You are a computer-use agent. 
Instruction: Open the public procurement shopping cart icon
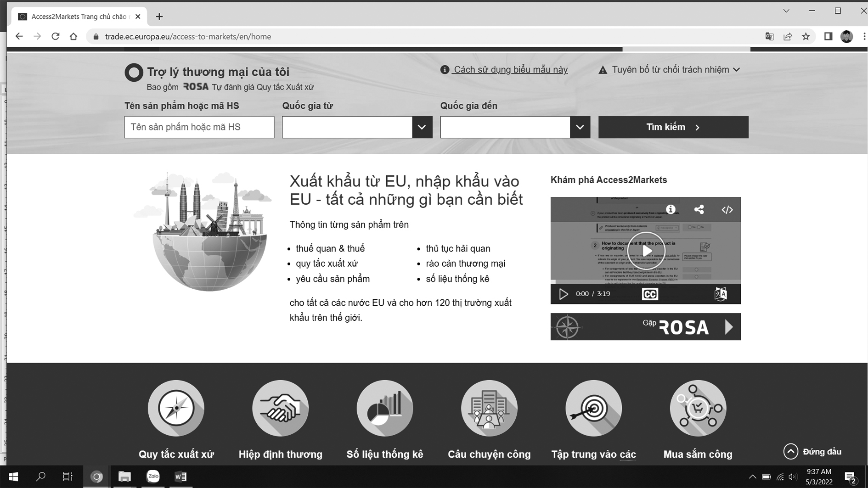pyautogui.click(x=698, y=408)
